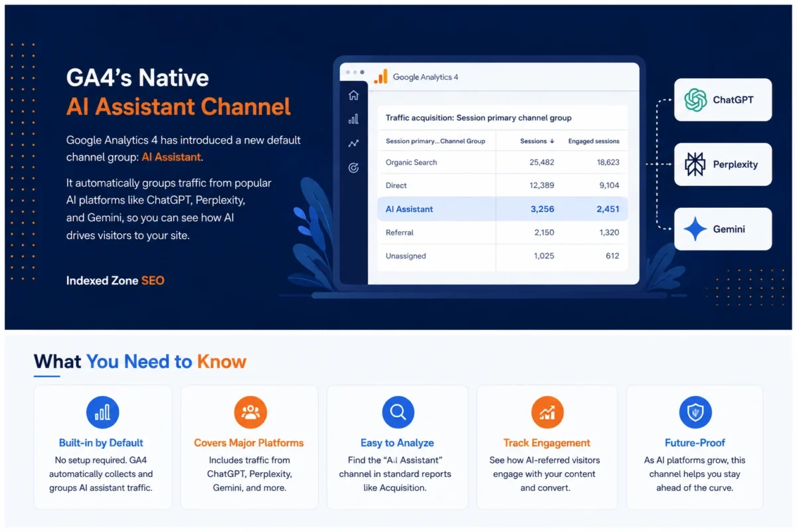Click the Google Analytics 4 logo icon

click(x=381, y=76)
